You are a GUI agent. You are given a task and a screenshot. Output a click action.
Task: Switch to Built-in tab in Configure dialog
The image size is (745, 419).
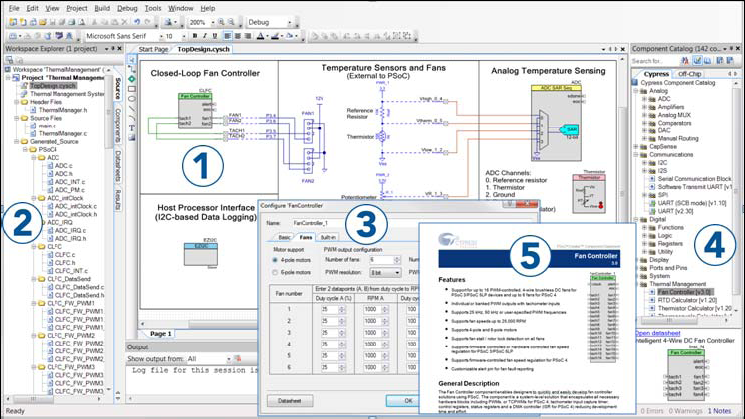(x=328, y=237)
